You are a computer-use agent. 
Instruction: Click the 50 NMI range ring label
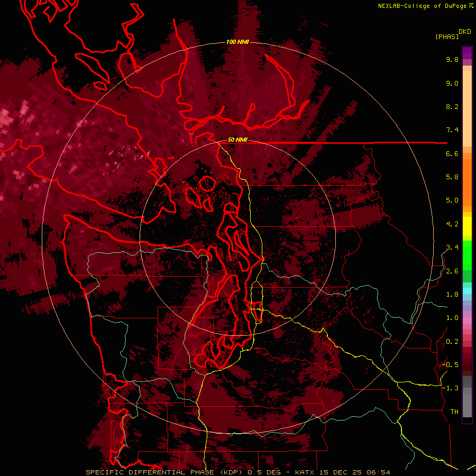[x=237, y=140]
